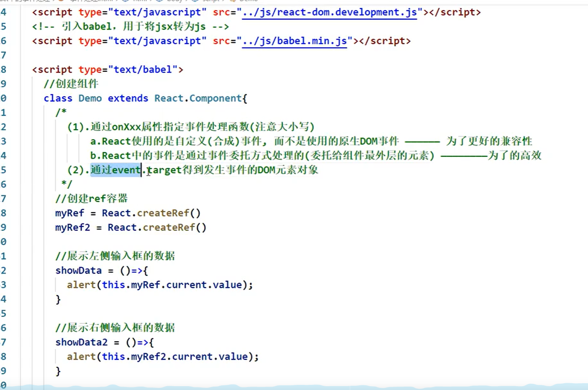Click the '为了的高效' comment text
This screenshot has height=390, width=588.
tap(515, 156)
